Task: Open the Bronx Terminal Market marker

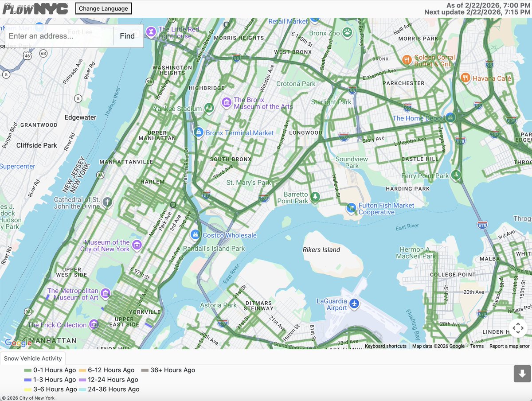Action: [199, 132]
